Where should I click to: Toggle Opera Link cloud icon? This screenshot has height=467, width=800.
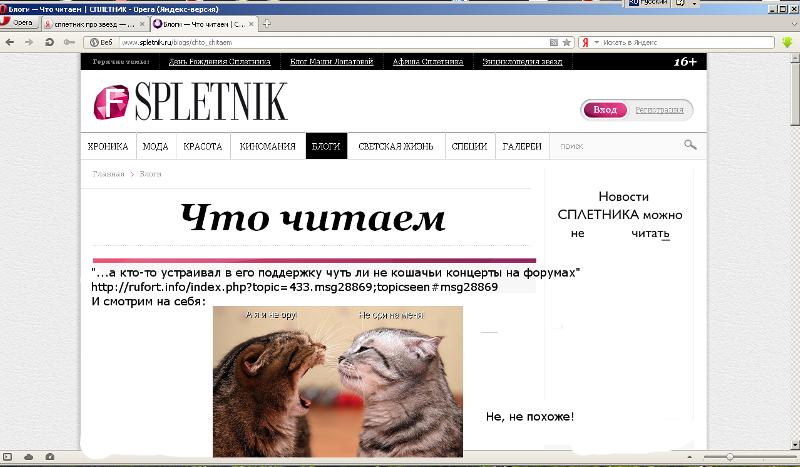[x=29, y=457]
